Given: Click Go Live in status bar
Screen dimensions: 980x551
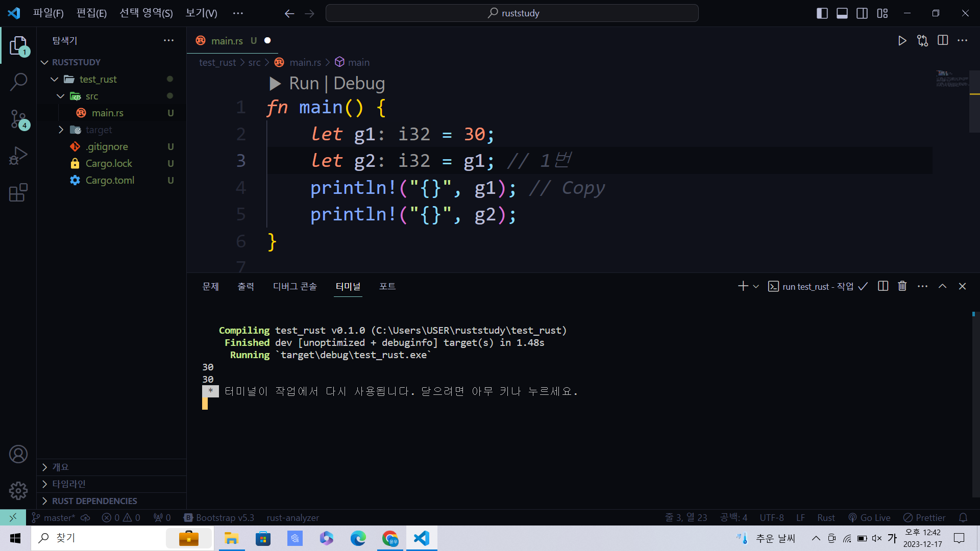Looking at the screenshot, I should pos(870,517).
